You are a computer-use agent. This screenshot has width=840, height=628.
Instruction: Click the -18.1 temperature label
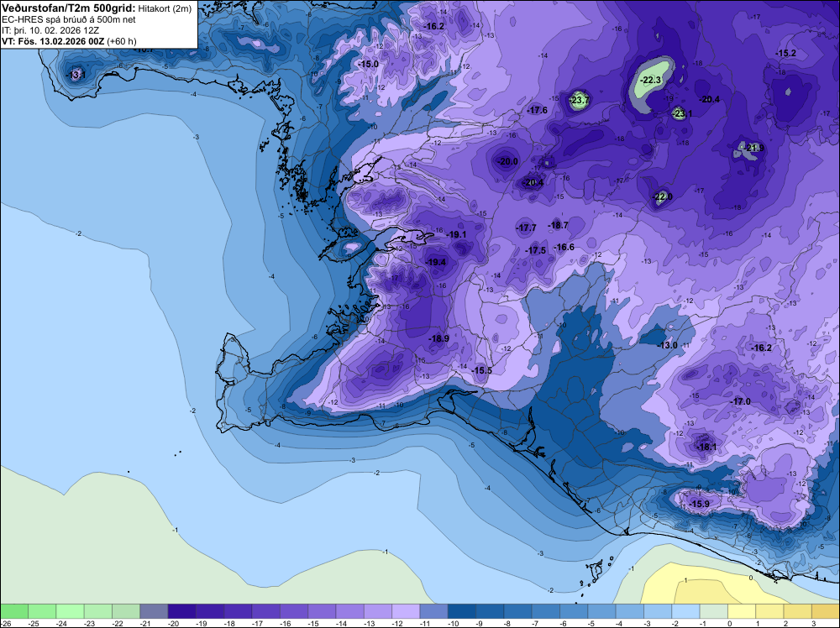coord(706,447)
